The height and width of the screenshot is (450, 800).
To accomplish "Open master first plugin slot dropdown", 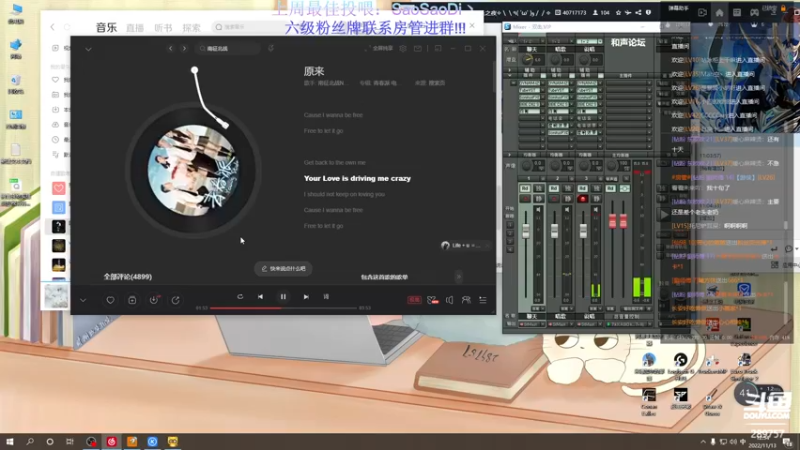I will 649,83.
